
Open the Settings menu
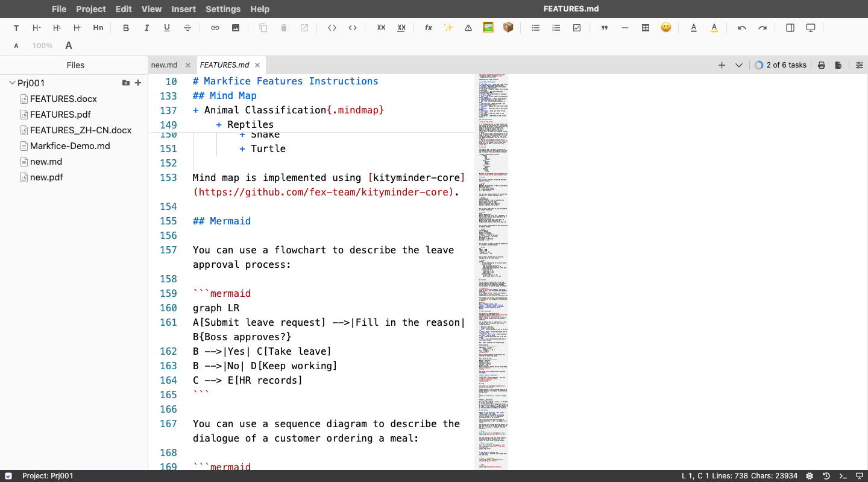coord(223,9)
